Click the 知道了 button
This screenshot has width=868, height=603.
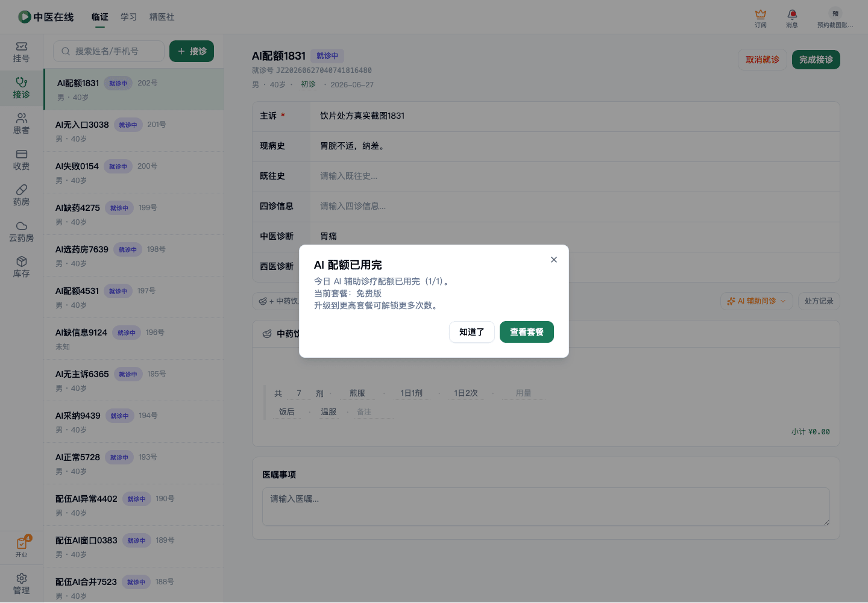471,332
